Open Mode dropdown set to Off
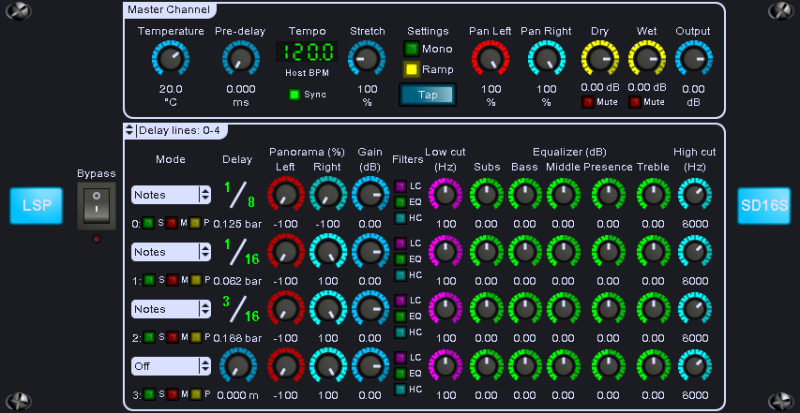Viewport: 800px width, 413px height. point(172,366)
